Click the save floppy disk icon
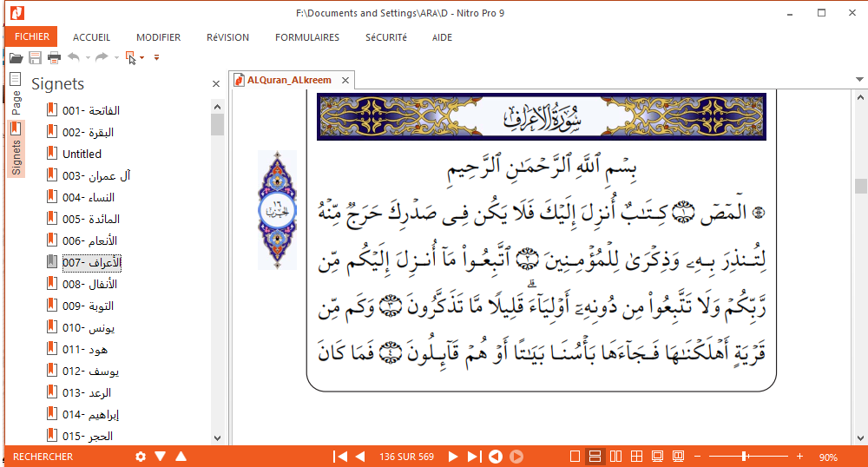 tap(36, 57)
